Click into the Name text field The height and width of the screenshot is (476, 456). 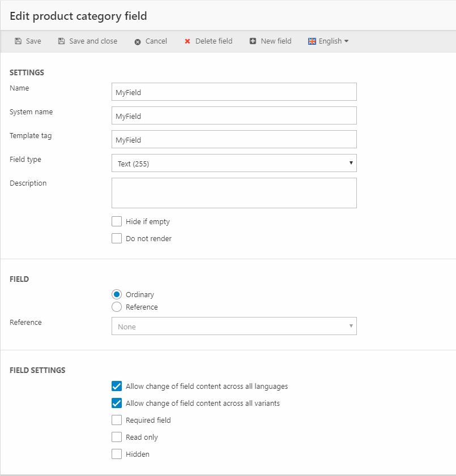234,92
